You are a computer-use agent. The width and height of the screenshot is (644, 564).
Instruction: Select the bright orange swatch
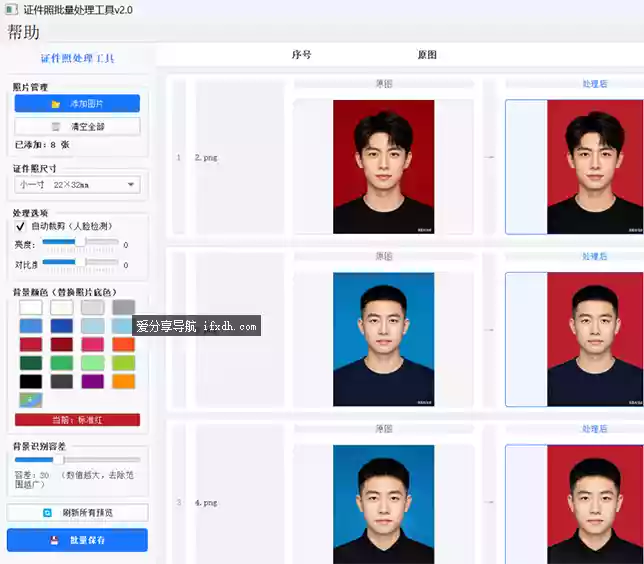click(x=124, y=382)
